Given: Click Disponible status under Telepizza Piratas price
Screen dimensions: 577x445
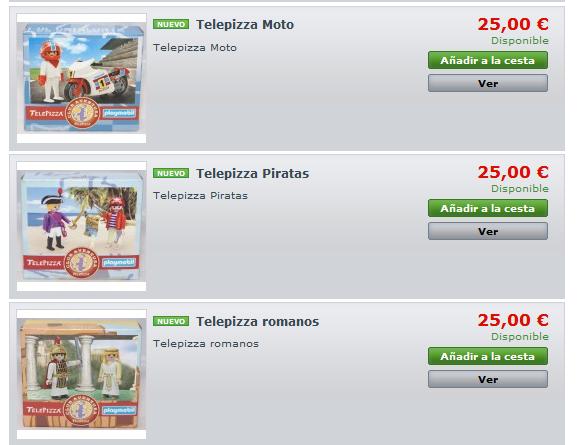Looking at the screenshot, I should (x=520, y=189).
